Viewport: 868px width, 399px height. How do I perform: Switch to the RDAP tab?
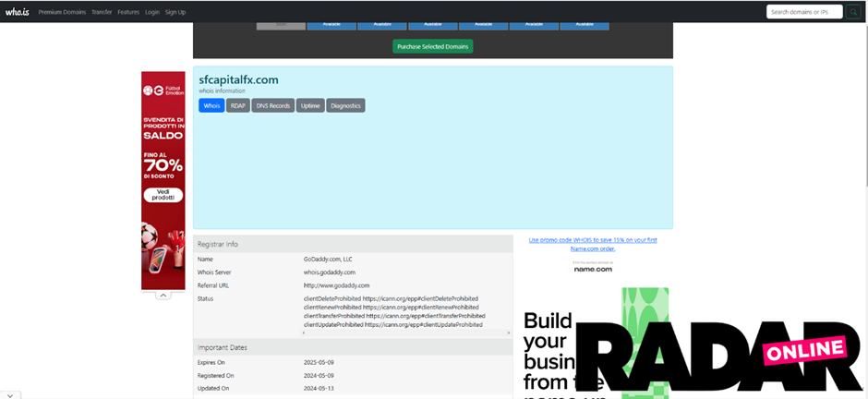(x=238, y=105)
